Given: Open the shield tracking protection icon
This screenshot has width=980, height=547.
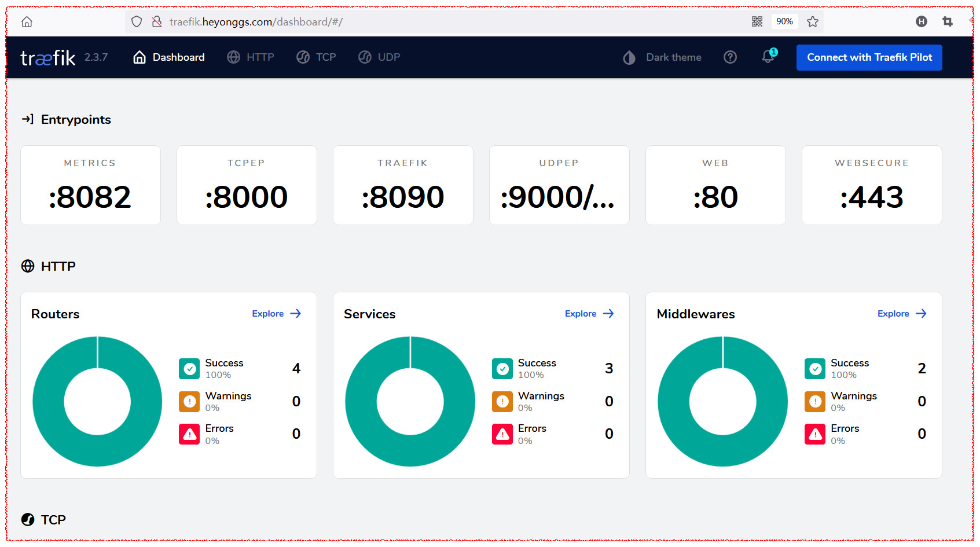Looking at the screenshot, I should click(137, 22).
